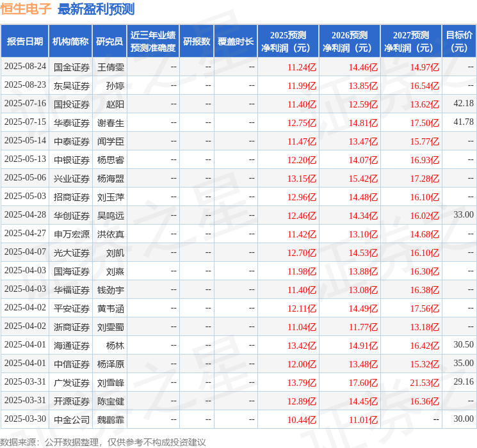This screenshot has width=477, height=448.
Task: Click analyst name 王倩雯
Action: tap(111, 67)
